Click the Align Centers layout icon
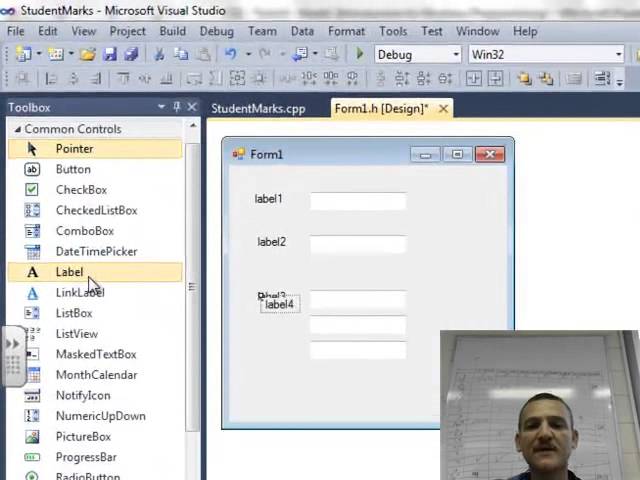This screenshot has height=480, width=640. (73, 78)
